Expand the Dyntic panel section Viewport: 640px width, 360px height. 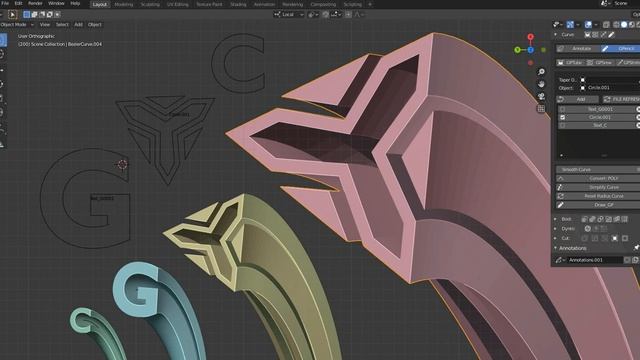556,229
